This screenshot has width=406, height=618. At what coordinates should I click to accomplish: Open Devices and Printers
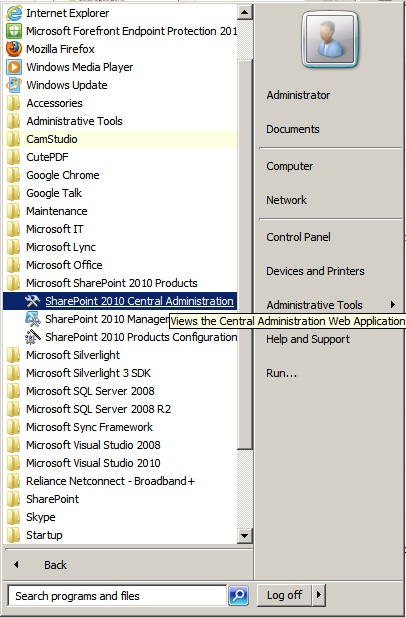click(315, 271)
